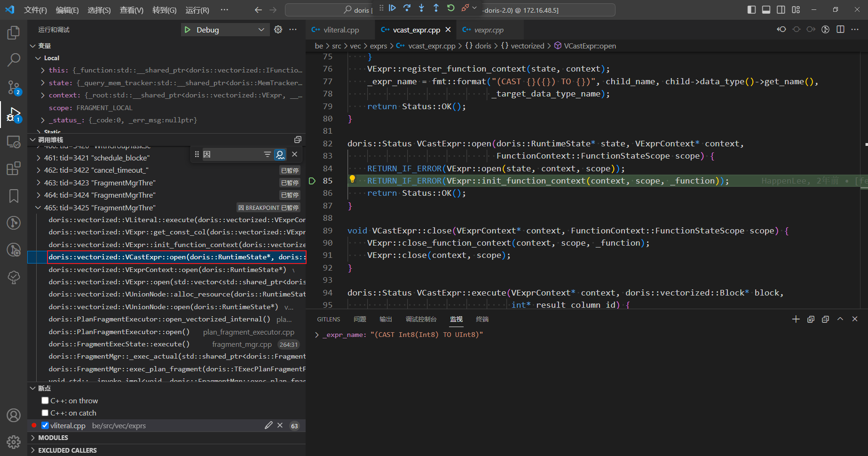Enable the 'C++: on catch' breakpoint

coord(45,413)
